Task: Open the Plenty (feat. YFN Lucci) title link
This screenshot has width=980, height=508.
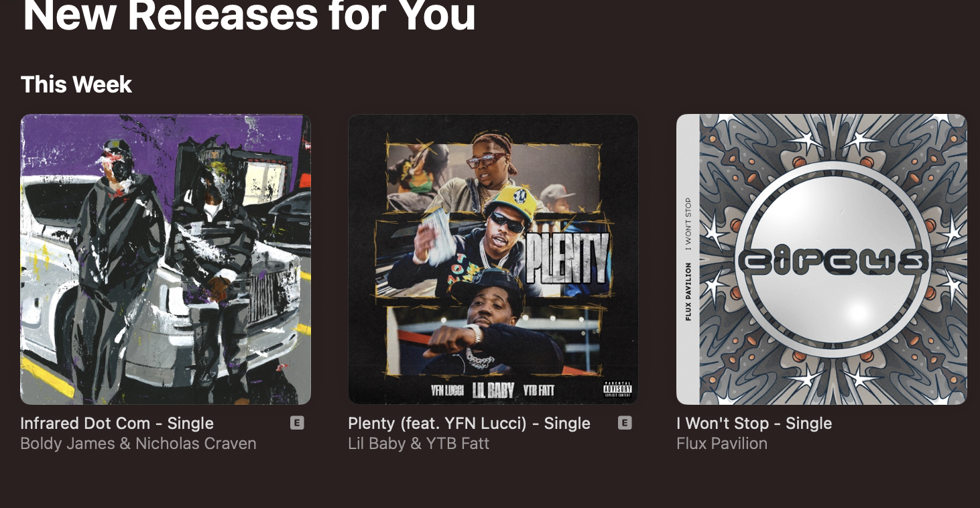Action: 469,424
